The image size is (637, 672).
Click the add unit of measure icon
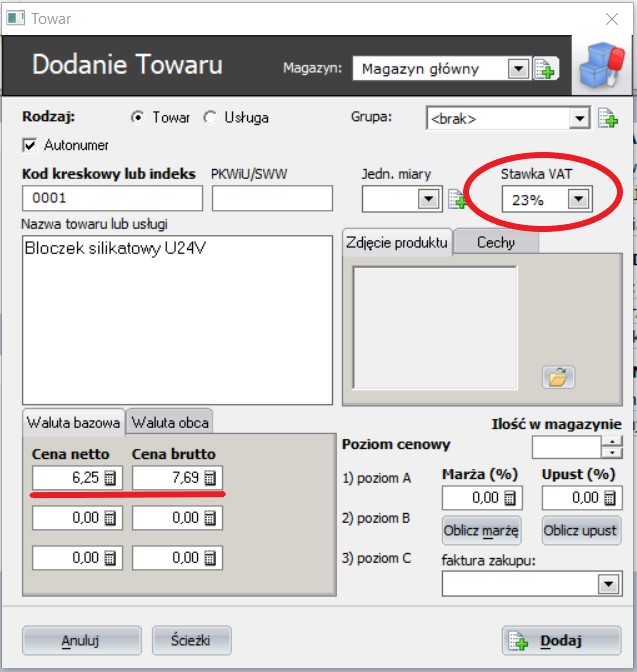tap(457, 199)
